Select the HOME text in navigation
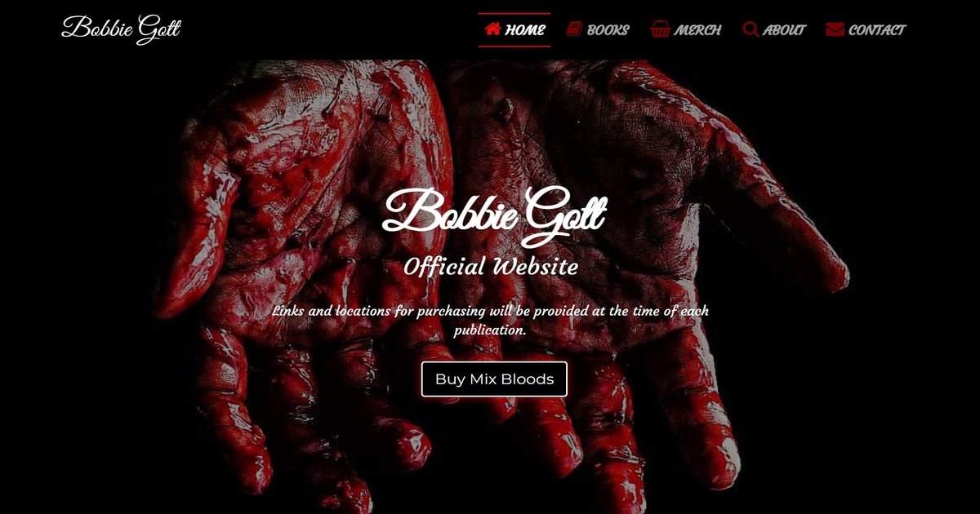Viewport: 980px width, 514px height. click(x=525, y=30)
